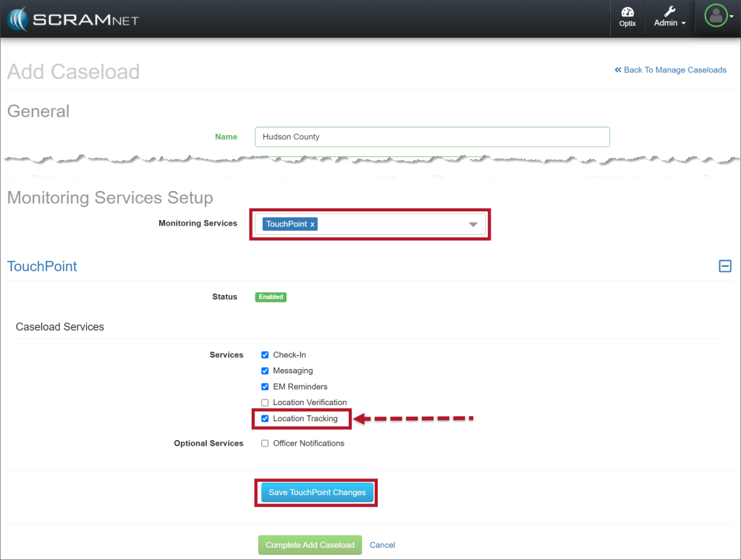The height and width of the screenshot is (560, 741).
Task: Click the SCRAMNet logo
Action: point(73,20)
